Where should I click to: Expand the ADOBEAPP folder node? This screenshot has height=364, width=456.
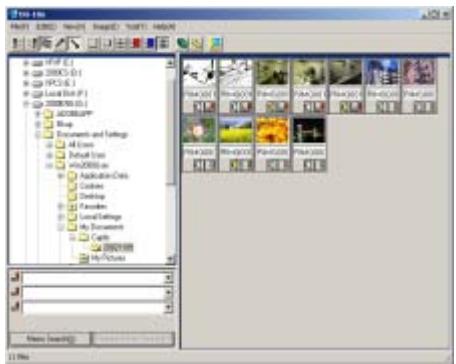click(x=38, y=114)
